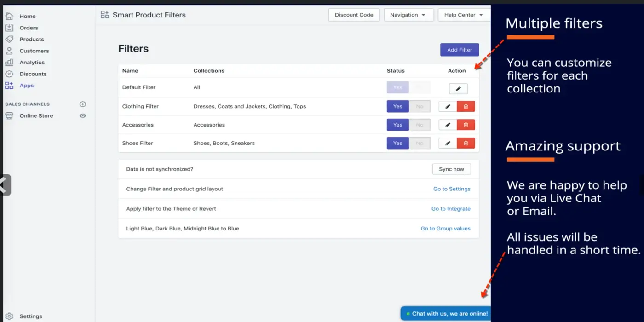Edit the Clothing Filter with pencil icon
This screenshot has width=644, height=322.
[x=448, y=106]
